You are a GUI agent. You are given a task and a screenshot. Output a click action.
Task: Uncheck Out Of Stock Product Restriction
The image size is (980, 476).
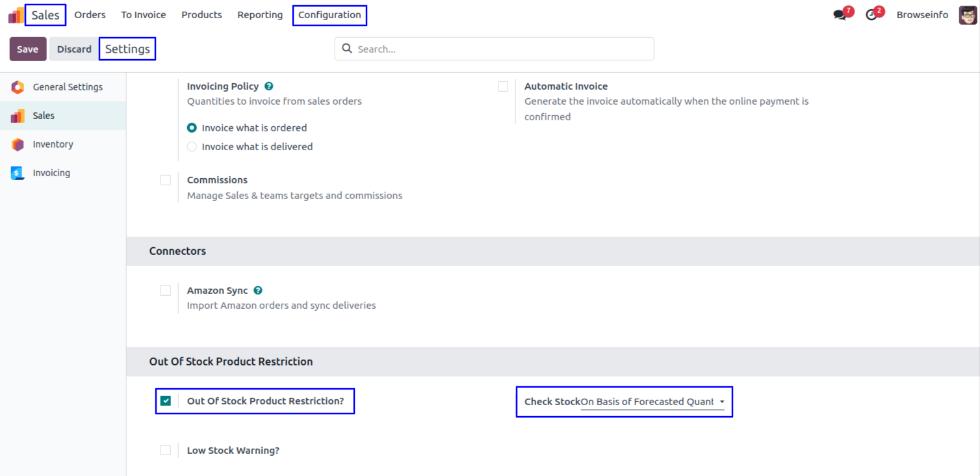166,401
